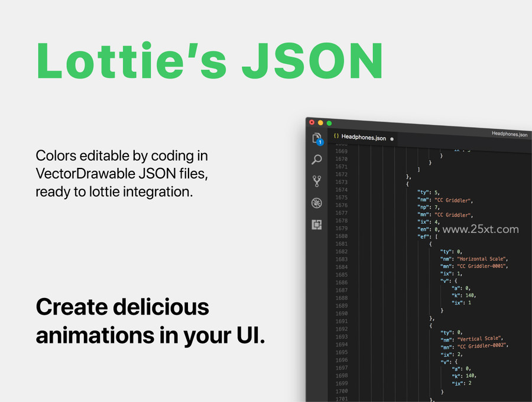This screenshot has height=402, width=532.
Task: Click the JSON braces icon on the tab
Action: [336, 136]
